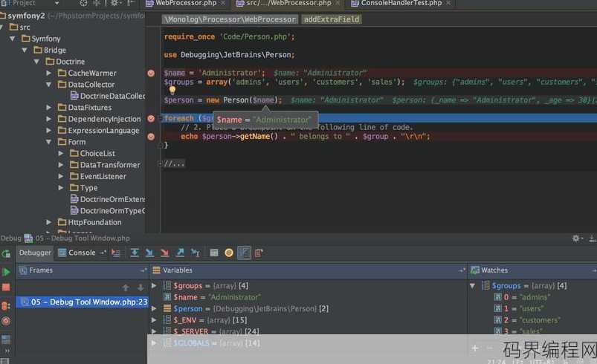Expand $person variable in Variables
The height and width of the screenshot is (364, 597).
(154, 309)
